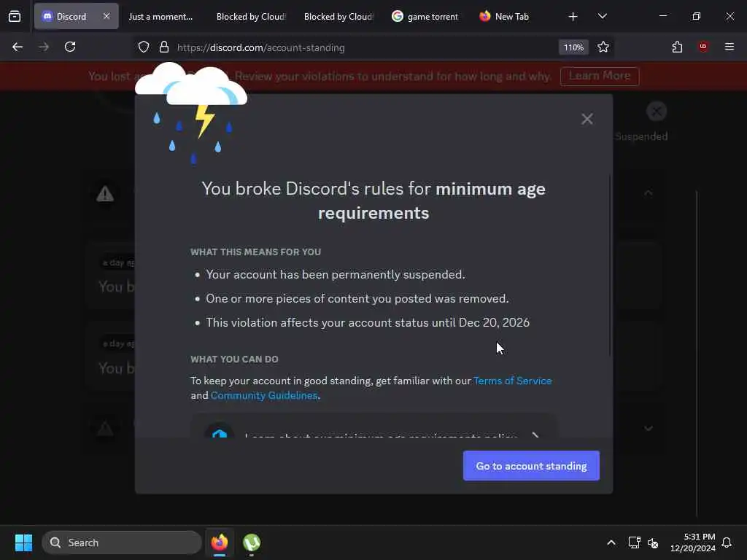Open the Terms of Service link

[x=513, y=381]
